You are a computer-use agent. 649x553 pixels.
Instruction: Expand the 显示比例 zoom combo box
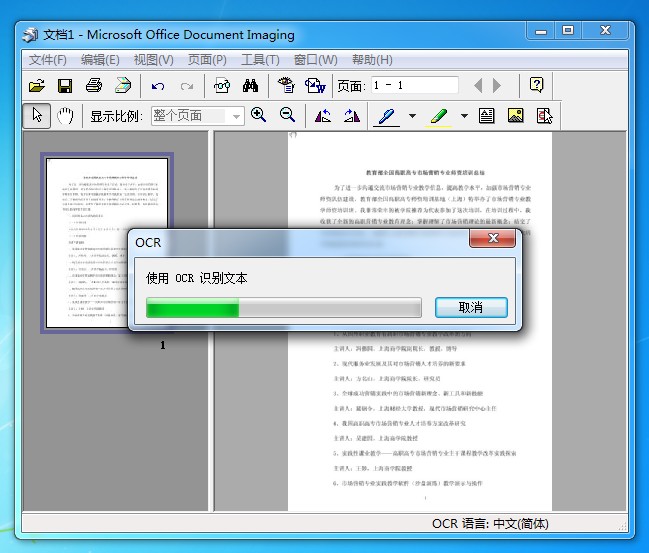pyautogui.click(x=236, y=116)
